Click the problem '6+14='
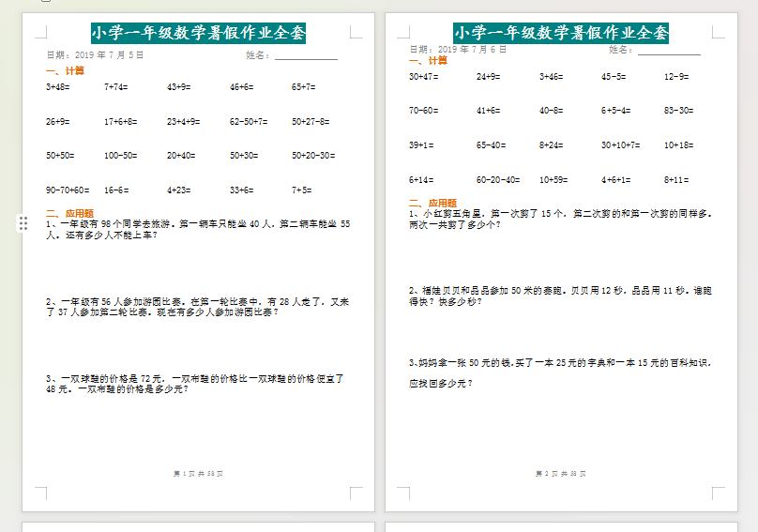 (x=421, y=180)
